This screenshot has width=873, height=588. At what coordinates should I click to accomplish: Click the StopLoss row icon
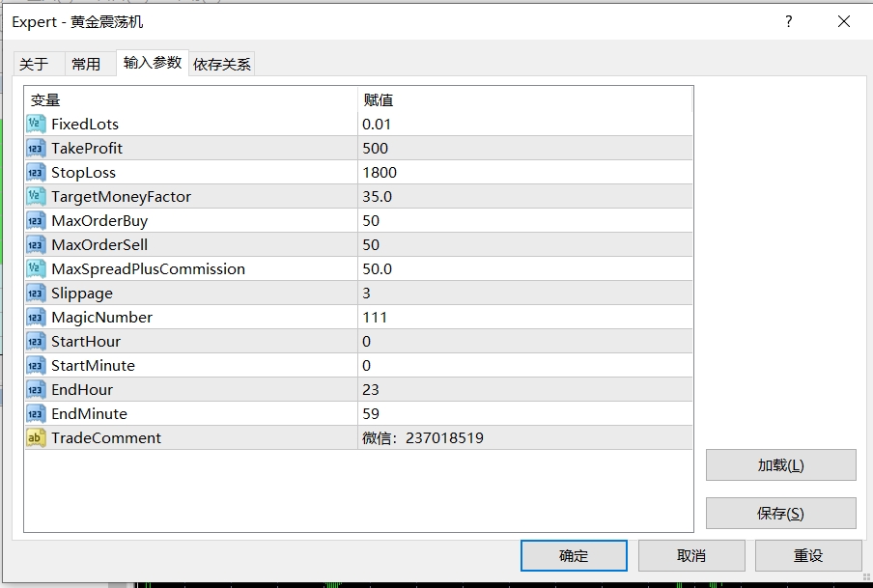click(x=36, y=172)
